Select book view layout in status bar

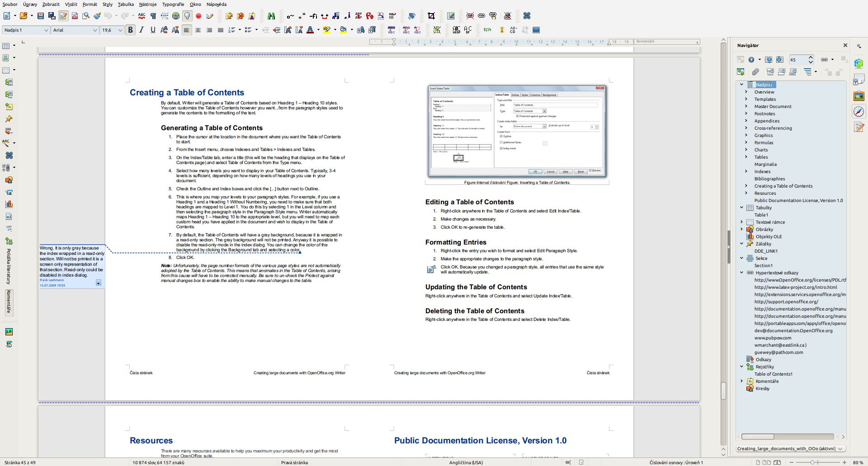(777, 462)
